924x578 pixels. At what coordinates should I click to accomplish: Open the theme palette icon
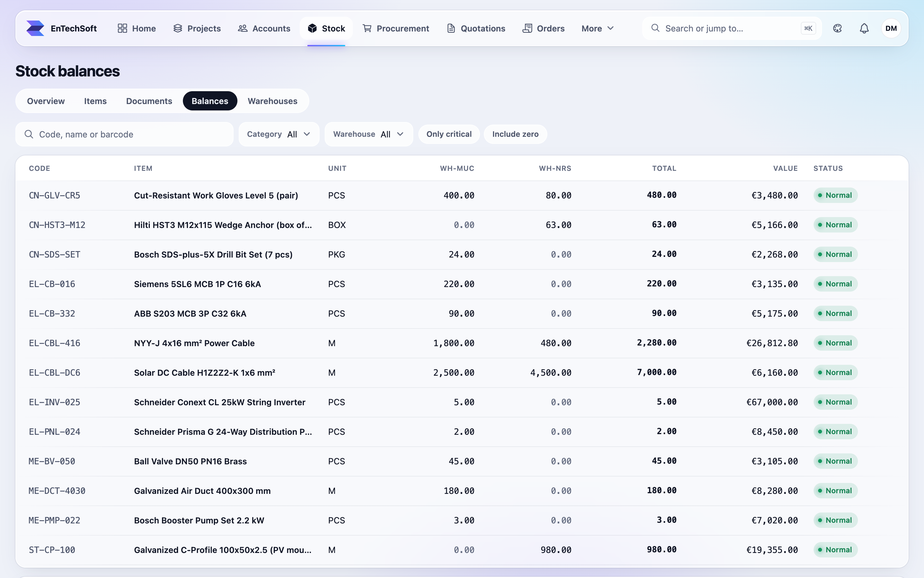(x=837, y=28)
